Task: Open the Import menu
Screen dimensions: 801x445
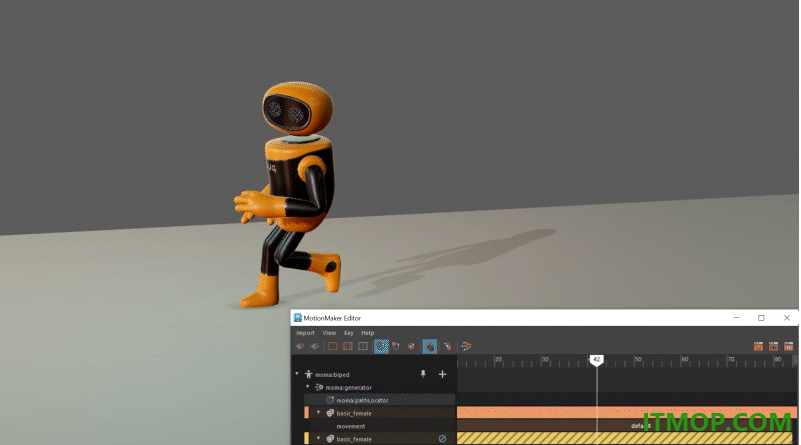Action: click(x=305, y=333)
